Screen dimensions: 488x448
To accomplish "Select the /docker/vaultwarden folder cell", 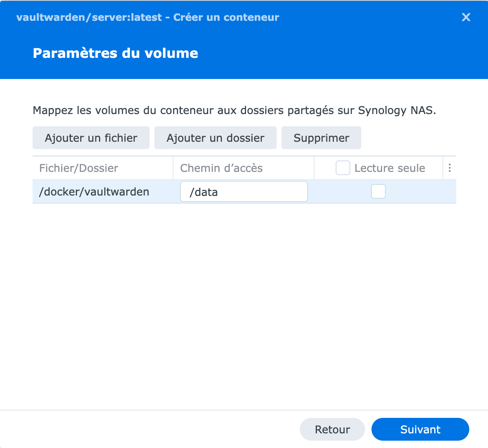I will click(x=94, y=192).
